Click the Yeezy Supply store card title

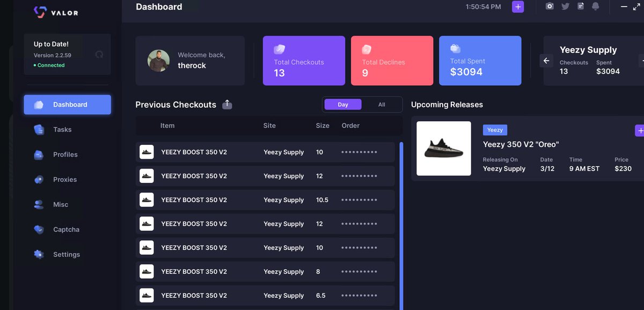click(588, 50)
